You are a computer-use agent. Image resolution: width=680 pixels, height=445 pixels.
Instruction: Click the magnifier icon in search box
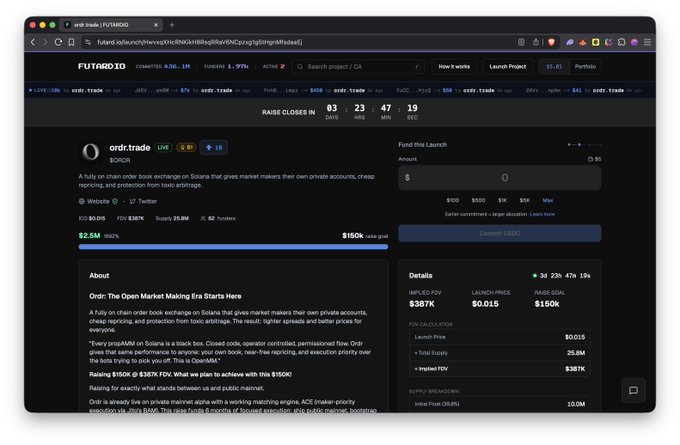coord(300,66)
